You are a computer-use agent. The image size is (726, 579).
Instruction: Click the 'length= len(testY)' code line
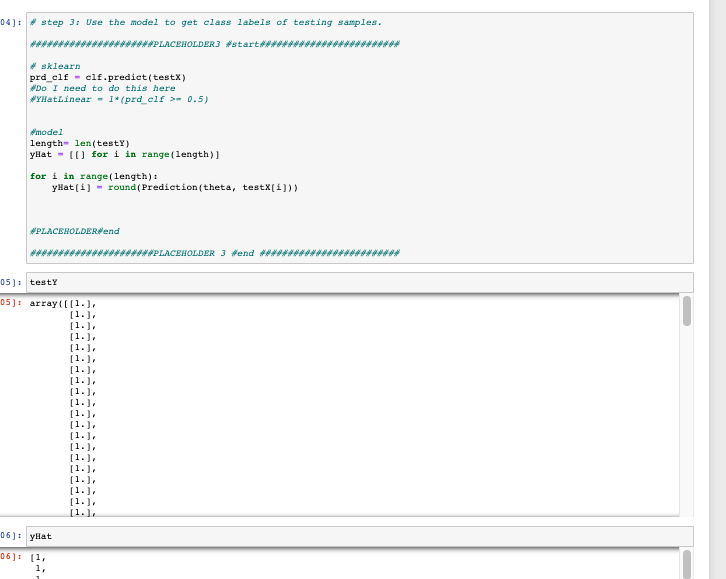tap(80, 143)
